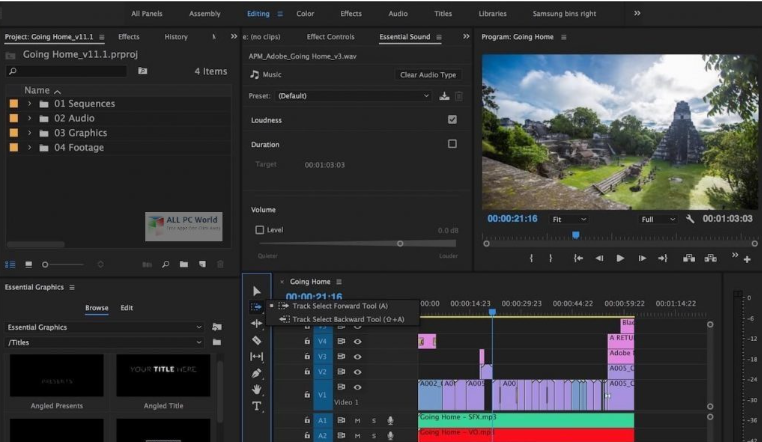
Task: Click the Save Preset icon next to Preset
Action: pyautogui.click(x=444, y=96)
